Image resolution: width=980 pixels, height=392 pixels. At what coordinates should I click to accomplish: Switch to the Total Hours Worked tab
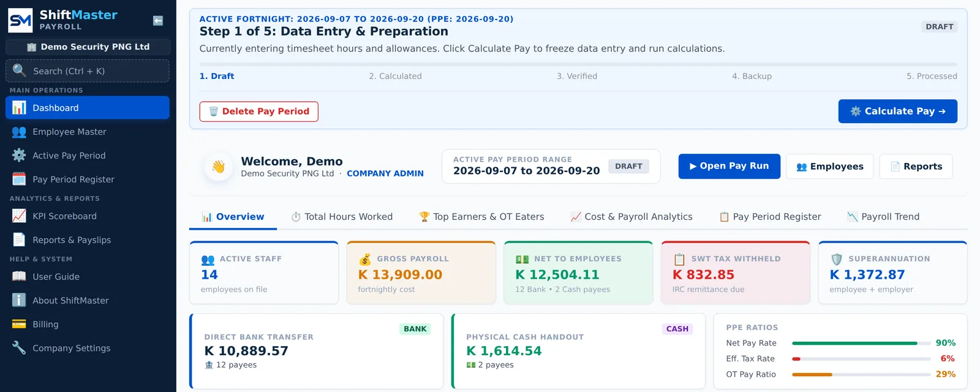(x=342, y=217)
